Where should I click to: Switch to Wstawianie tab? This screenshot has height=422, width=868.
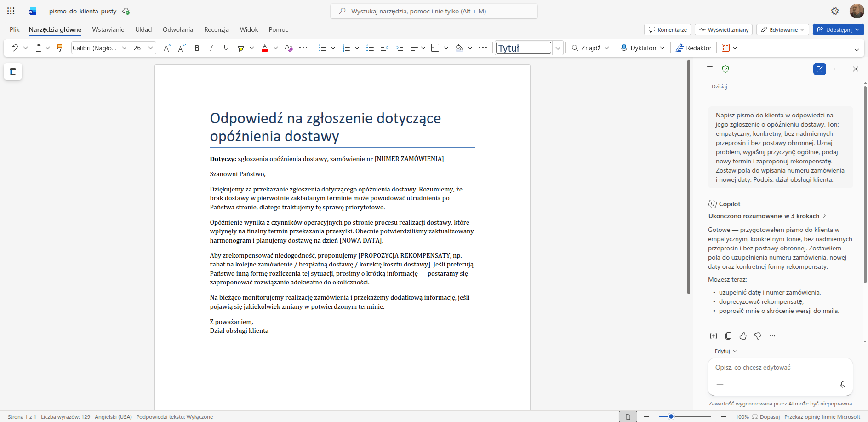tap(108, 29)
